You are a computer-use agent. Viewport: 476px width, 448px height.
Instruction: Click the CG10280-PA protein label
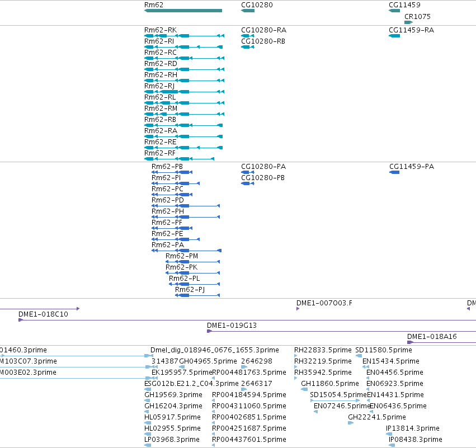[263, 166]
